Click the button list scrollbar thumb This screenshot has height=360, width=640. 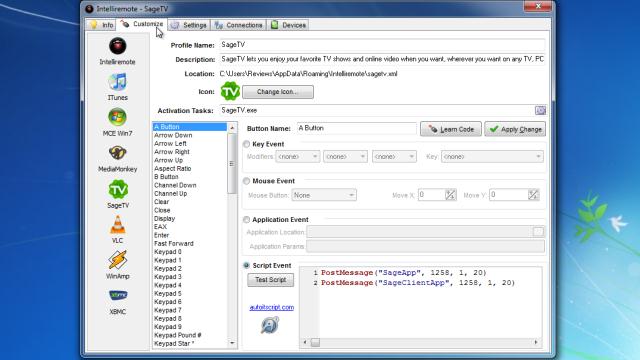pyautogui.click(x=232, y=164)
